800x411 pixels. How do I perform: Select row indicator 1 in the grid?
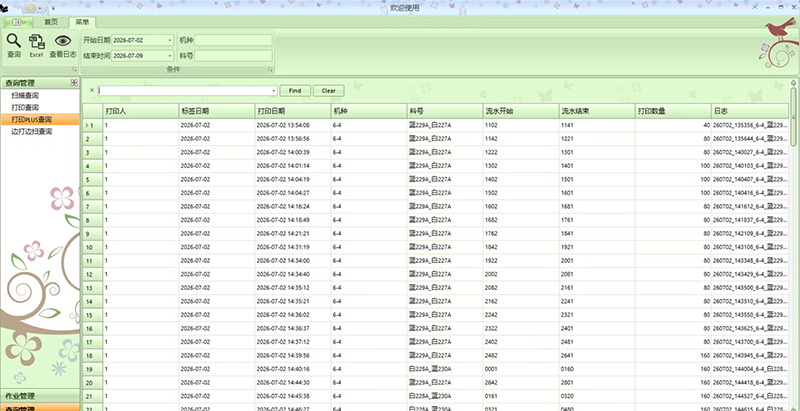(92, 125)
